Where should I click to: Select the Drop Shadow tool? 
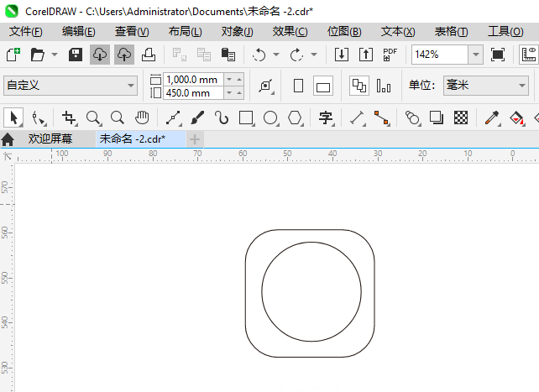[x=437, y=118]
